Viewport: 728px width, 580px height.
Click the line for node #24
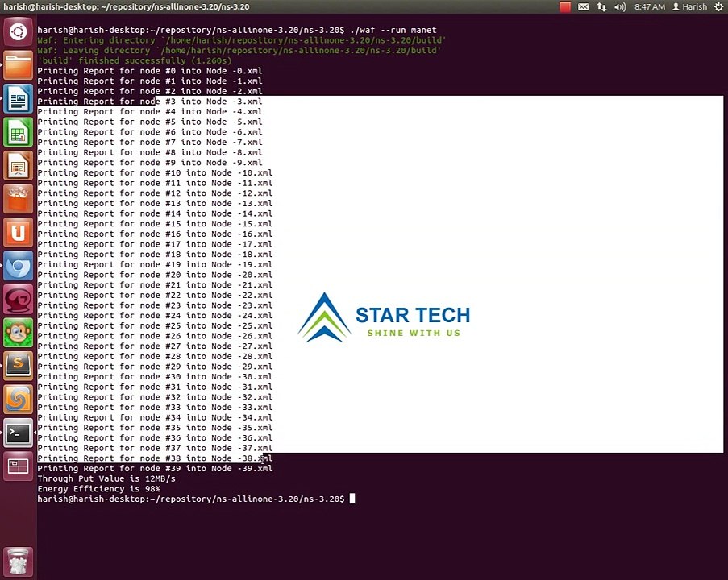click(x=155, y=316)
